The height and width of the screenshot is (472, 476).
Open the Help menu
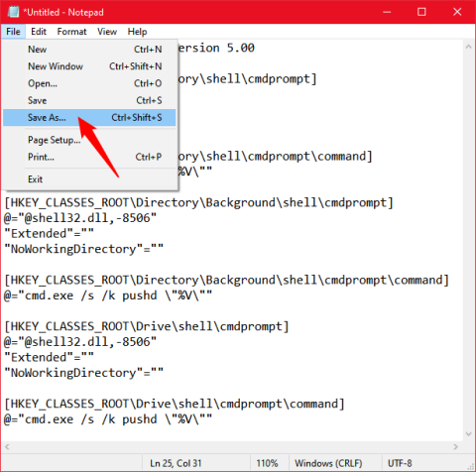coord(137,32)
